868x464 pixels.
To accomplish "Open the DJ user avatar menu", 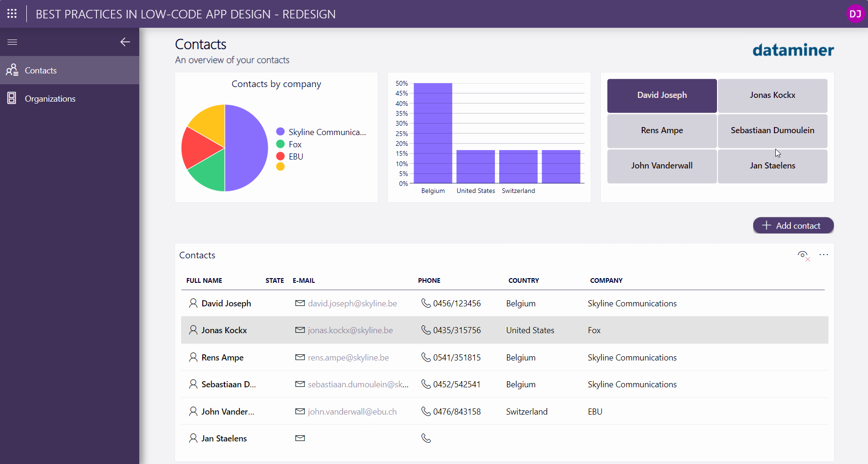I will tap(855, 14).
